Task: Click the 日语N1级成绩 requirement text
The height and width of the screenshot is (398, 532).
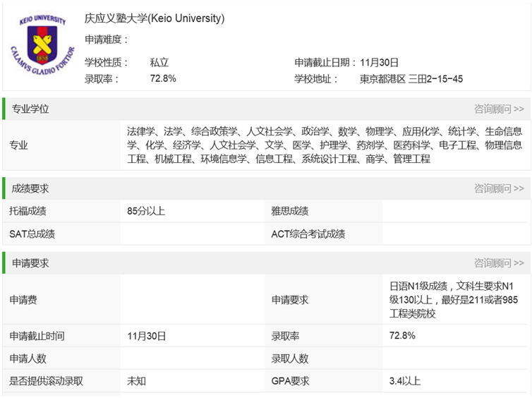Action: pyautogui.click(x=454, y=300)
